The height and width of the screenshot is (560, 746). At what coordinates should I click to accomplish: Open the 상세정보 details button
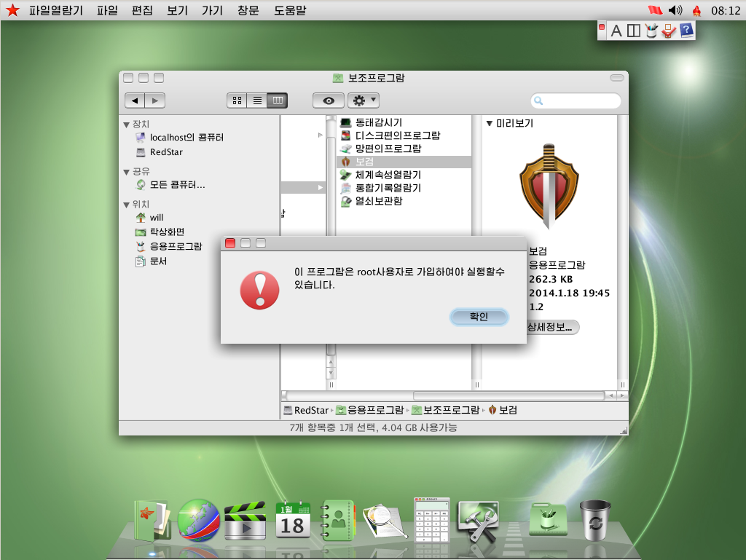tap(553, 327)
